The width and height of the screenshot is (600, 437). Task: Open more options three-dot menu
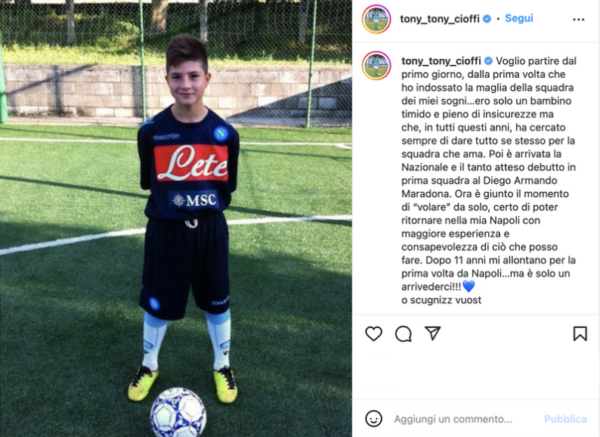579,20
